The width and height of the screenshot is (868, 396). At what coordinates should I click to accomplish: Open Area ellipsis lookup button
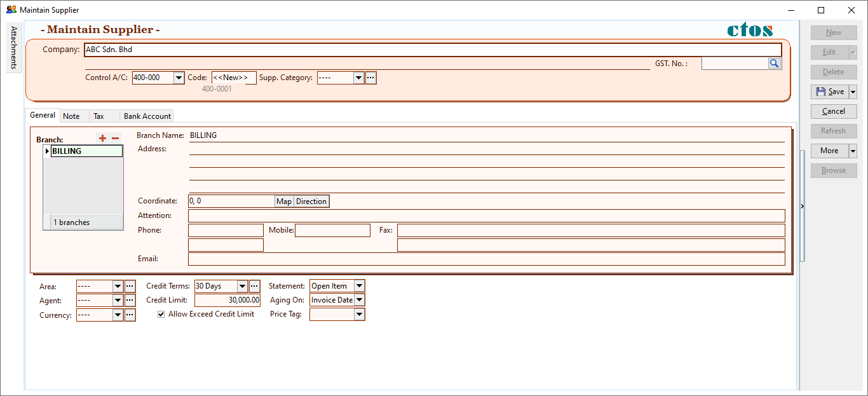pos(130,287)
